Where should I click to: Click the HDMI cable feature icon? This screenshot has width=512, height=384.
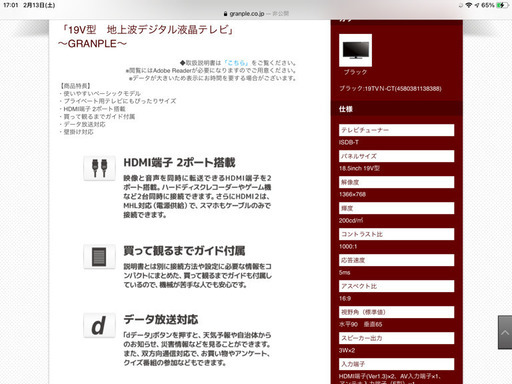[x=99, y=168]
